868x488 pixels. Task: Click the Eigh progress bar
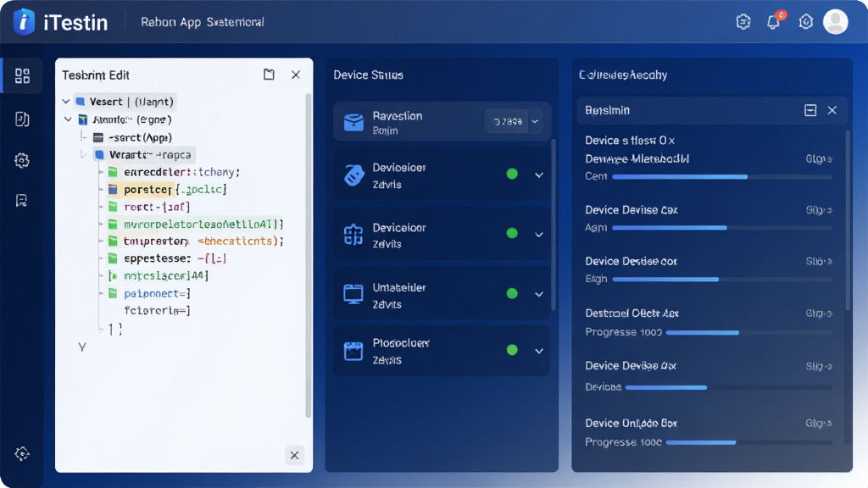pyautogui.click(x=722, y=280)
